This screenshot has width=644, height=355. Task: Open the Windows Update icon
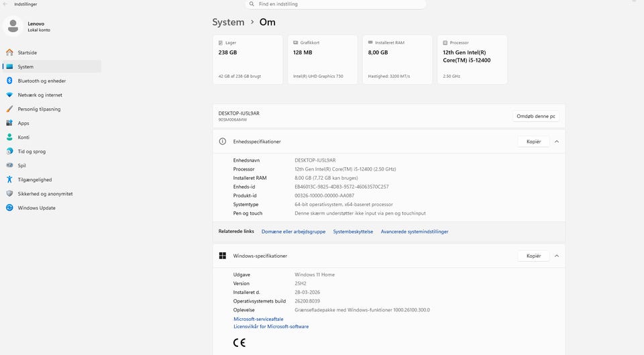pos(9,208)
